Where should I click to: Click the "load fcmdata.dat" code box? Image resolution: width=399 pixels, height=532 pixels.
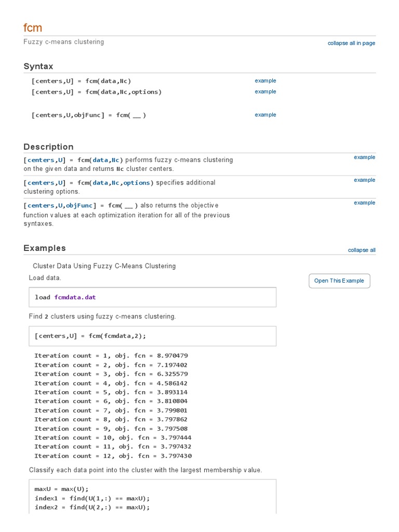pyautogui.click(x=153, y=297)
